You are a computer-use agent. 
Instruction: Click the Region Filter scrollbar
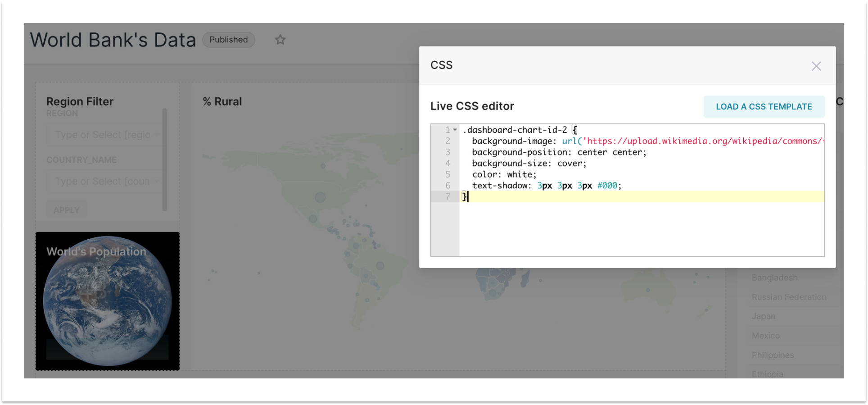pyautogui.click(x=165, y=159)
